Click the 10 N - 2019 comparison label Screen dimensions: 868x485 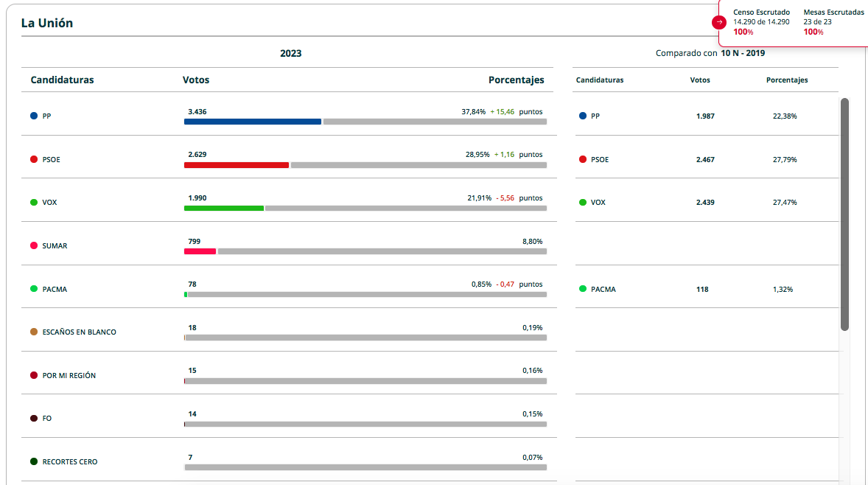[x=743, y=53]
